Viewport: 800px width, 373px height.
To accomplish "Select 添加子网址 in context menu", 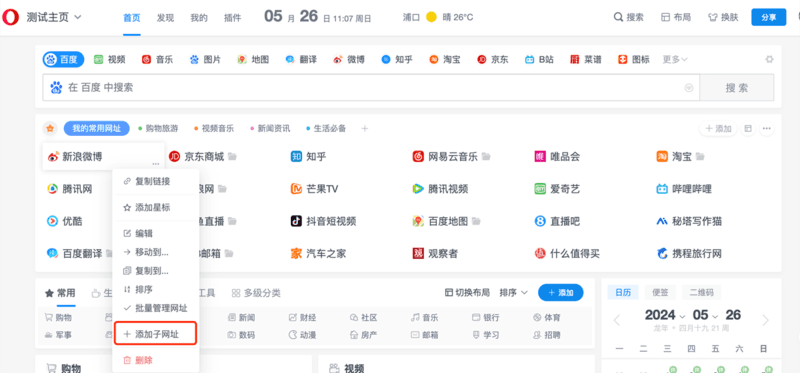I will [155, 334].
